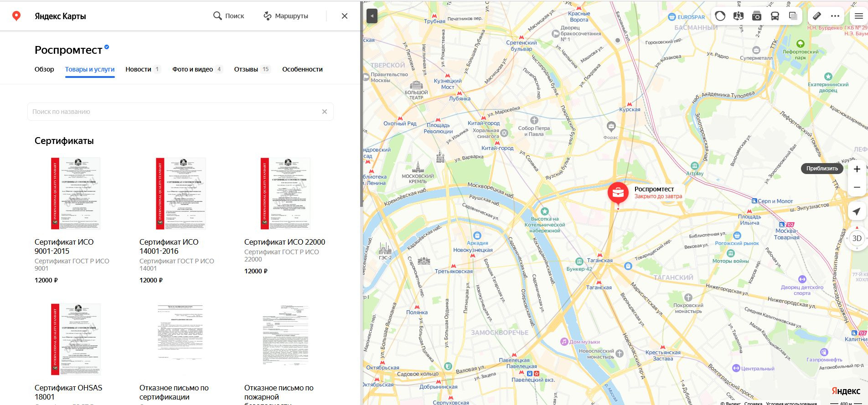Screen dimensions: 868x405
Task: Click the Закрыто до завтра label
Action: pyautogui.click(x=658, y=196)
